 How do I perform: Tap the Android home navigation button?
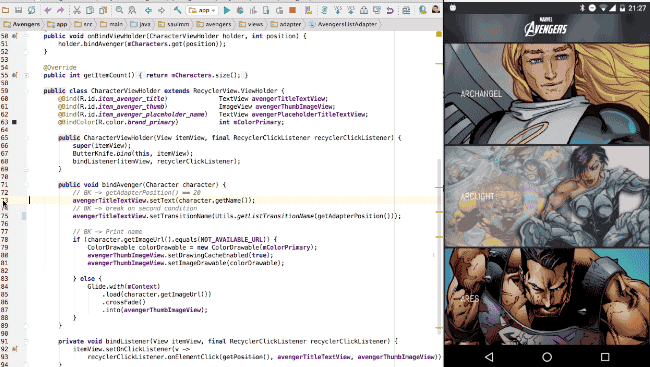click(547, 357)
